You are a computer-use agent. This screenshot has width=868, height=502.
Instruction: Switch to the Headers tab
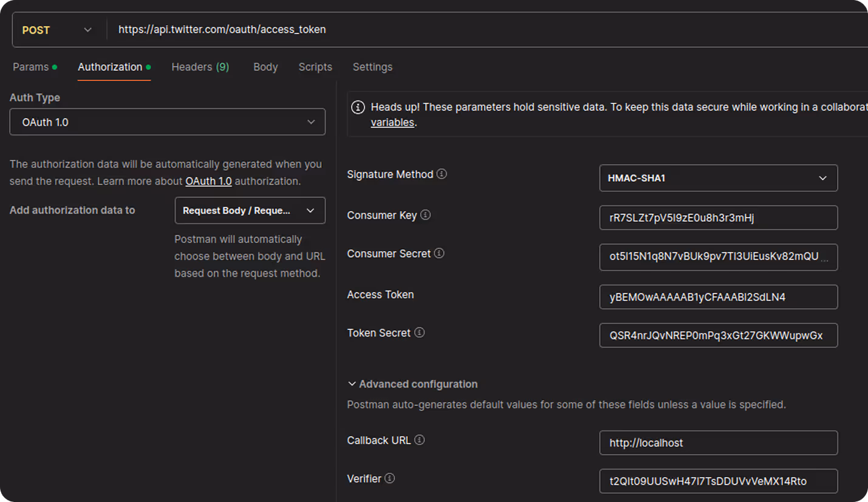200,67
